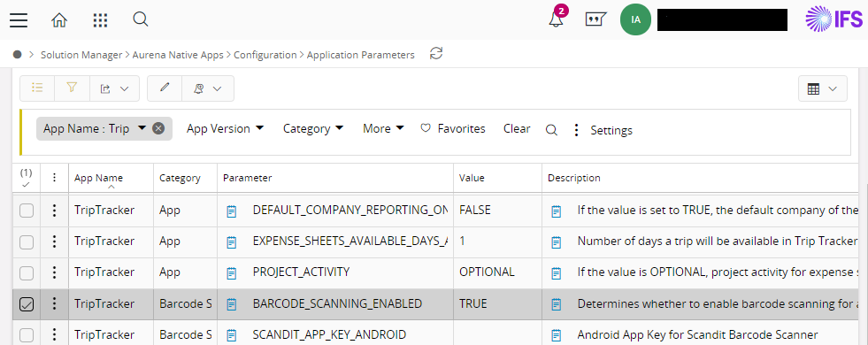Image resolution: width=868 pixels, height=345 pixels.
Task: Sort by Parameter column header
Action: click(247, 178)
